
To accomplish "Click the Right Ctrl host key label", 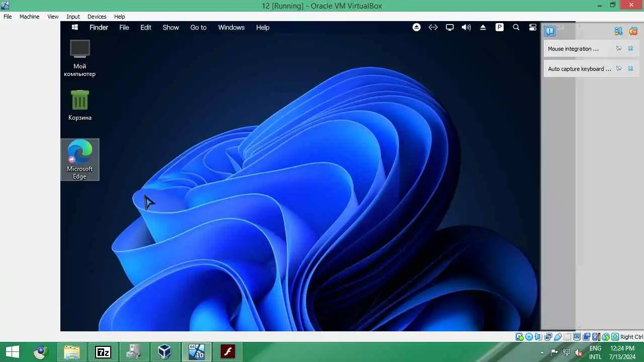I will pos(631,337).
